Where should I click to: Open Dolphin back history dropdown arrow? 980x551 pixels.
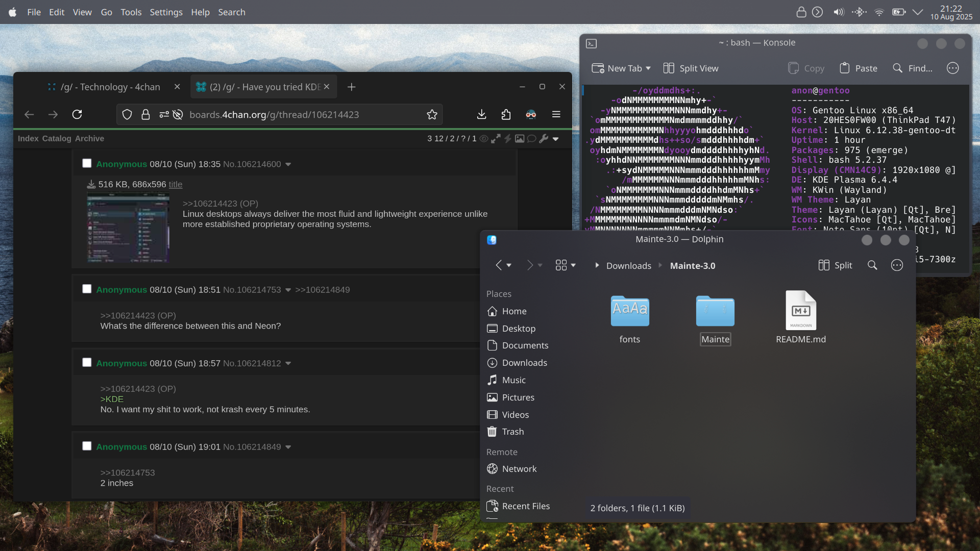pyautogui.click(x=509, y=265)
